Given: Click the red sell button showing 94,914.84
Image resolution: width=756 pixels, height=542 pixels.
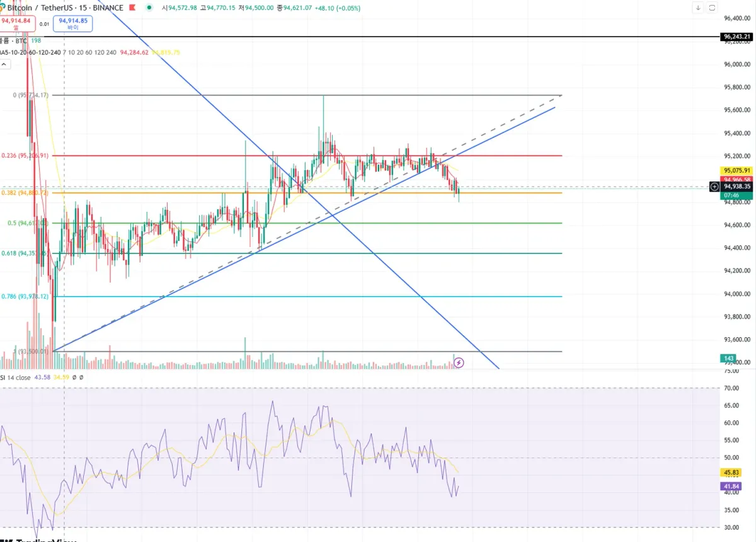Looking at the screenshot, I should pos(17,24).
